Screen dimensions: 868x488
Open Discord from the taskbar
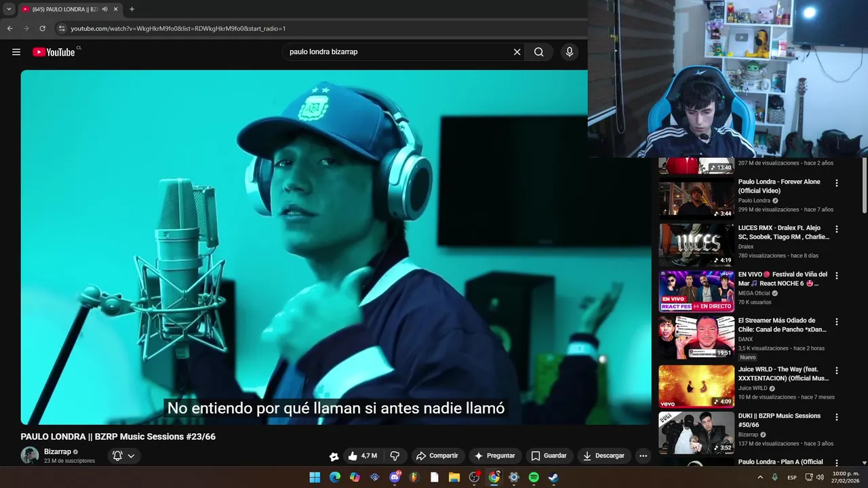coord(395,477)
